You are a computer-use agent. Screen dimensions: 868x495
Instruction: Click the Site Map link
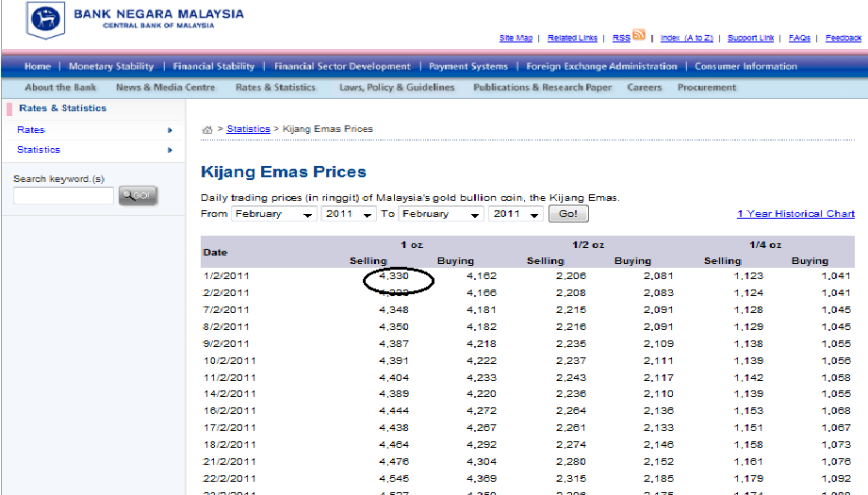click(x=516, y=38)
